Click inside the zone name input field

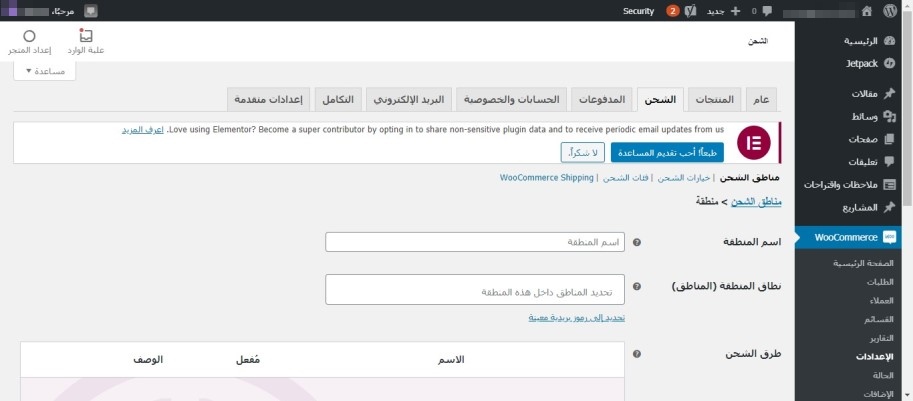(475, 242)
